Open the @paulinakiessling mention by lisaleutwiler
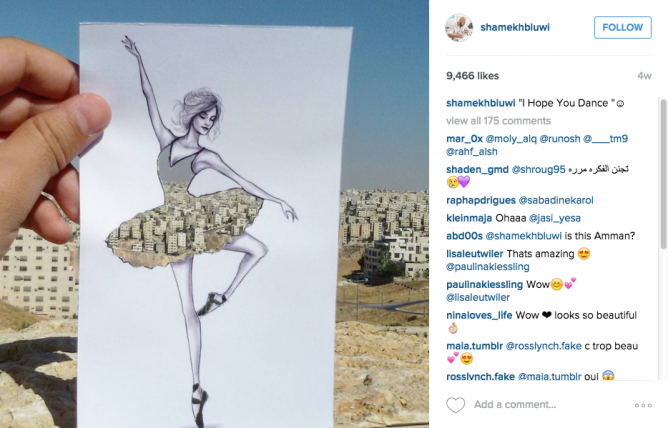This screenshot has height=428, width=668. point(487,267)
